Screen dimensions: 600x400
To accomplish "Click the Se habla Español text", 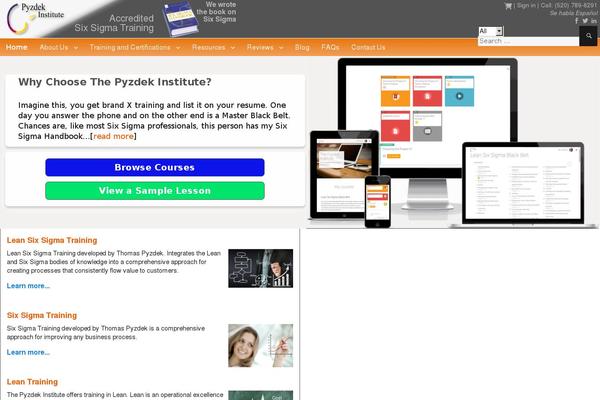I will click(574, 13).
